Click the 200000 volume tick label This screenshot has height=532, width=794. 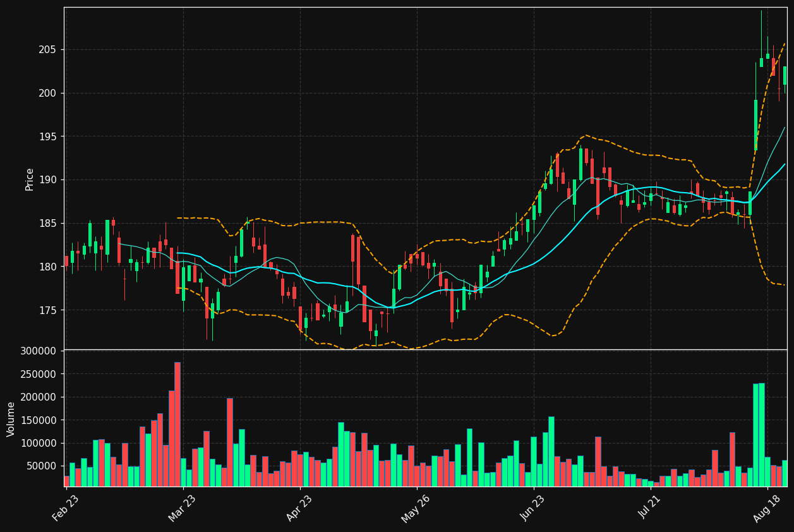[x=39, y=397]
